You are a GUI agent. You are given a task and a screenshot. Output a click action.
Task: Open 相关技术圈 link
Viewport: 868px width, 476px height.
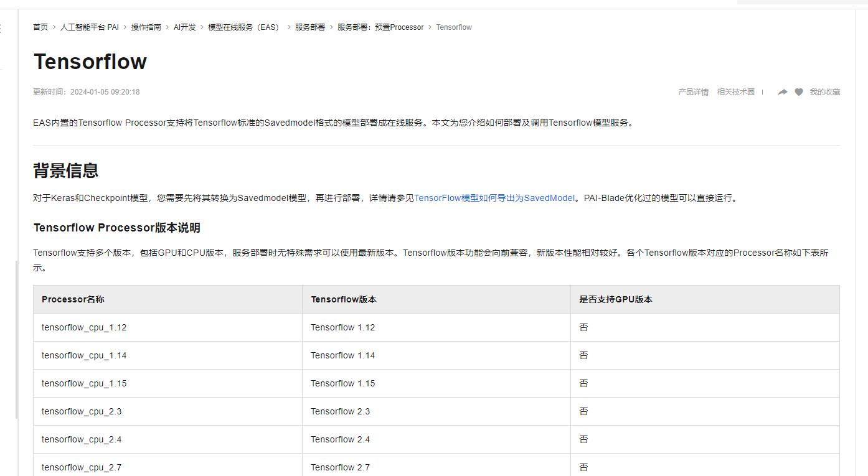pyautogui.click(x=736, y=92)
